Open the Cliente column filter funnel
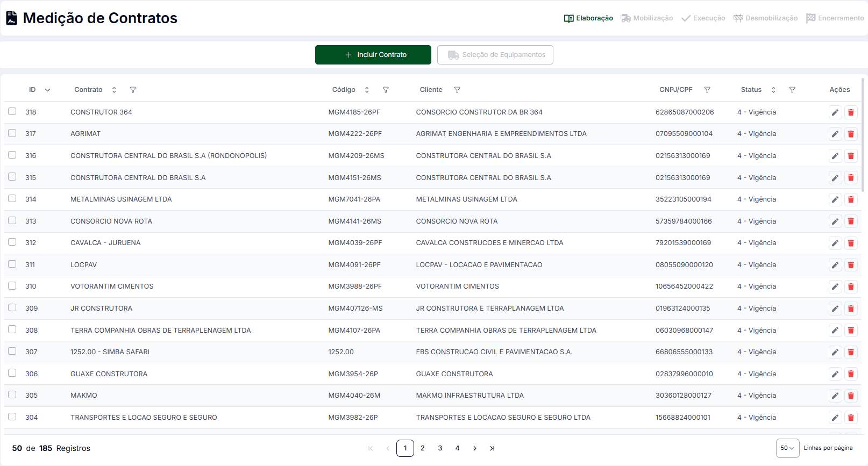This screenshot has height=466, width=868. pyautogui.click(x=457, y=90)
